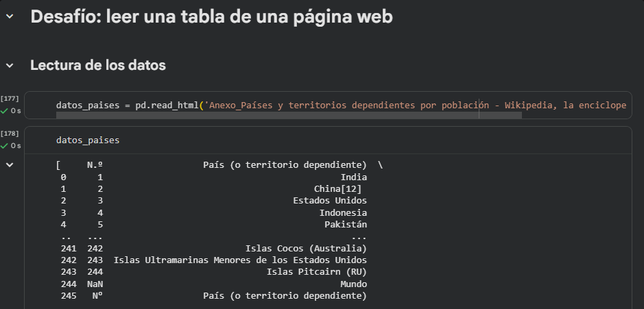Screen dimensions: 644x309
Task: Click the datos_paises code in cell 178
Action: pos(88,140)
